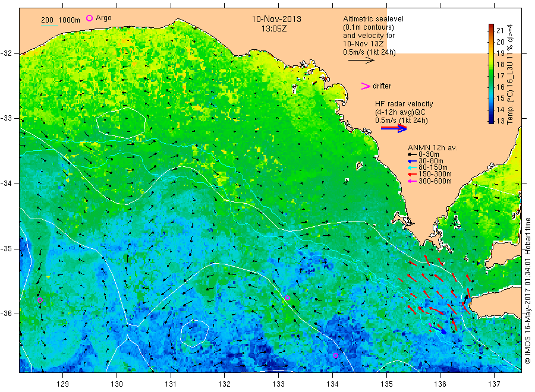Click the colour bar value 15
The width and height of the screenshot is (535, 392).
500,98
